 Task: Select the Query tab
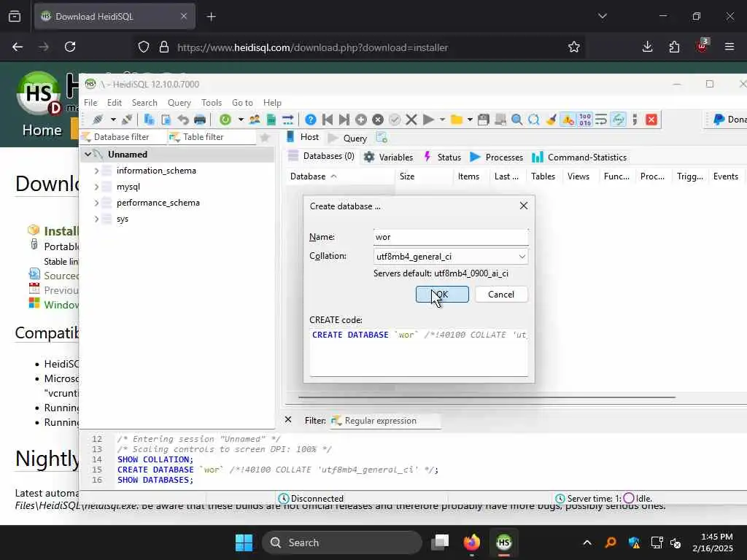pos(348,138)
